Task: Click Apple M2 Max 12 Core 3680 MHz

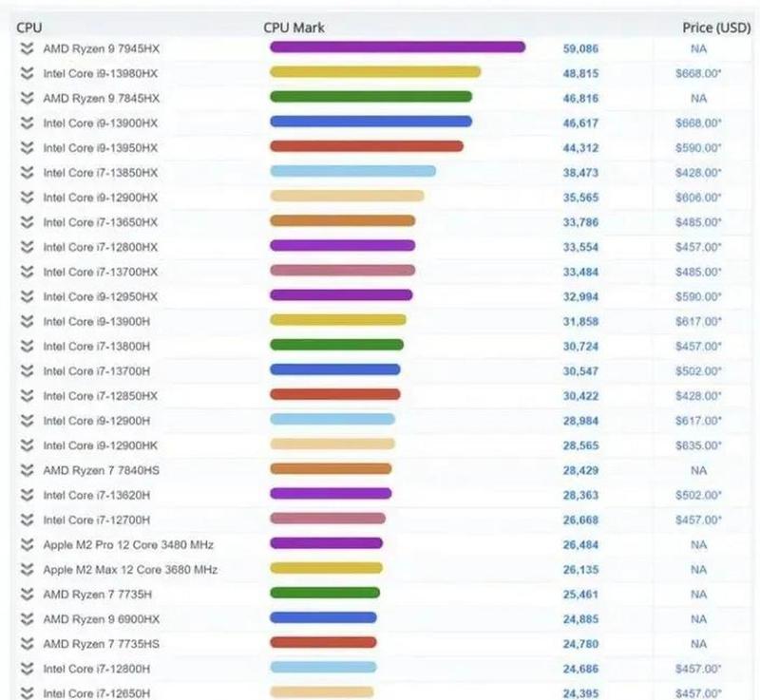Action: pos(130,570)
